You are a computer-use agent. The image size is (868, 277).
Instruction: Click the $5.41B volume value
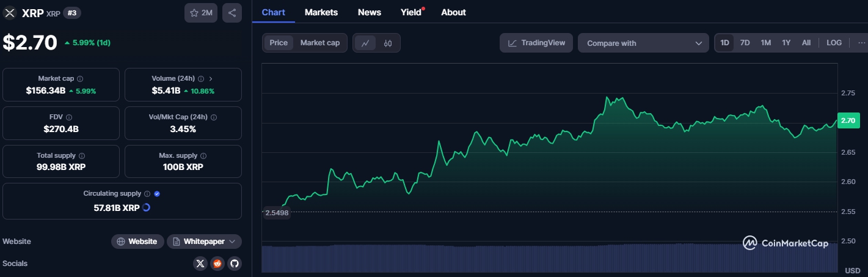coord(166,90)
